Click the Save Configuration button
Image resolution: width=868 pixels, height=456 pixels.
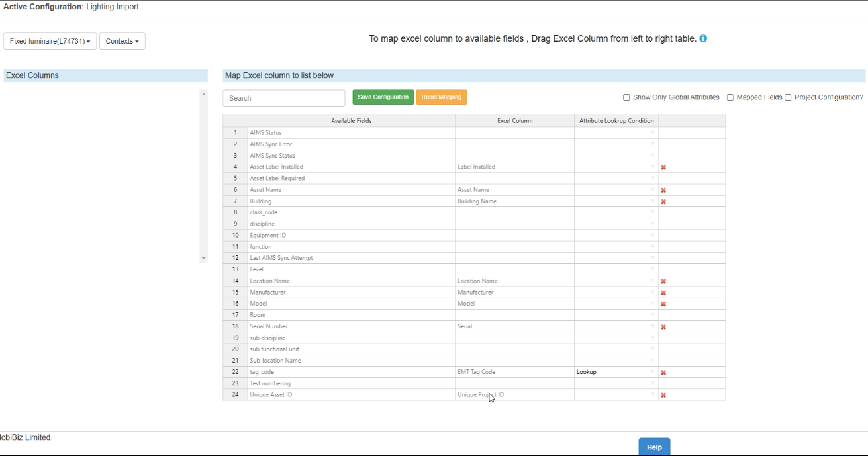pyautogui.click(x=383, y=97)
